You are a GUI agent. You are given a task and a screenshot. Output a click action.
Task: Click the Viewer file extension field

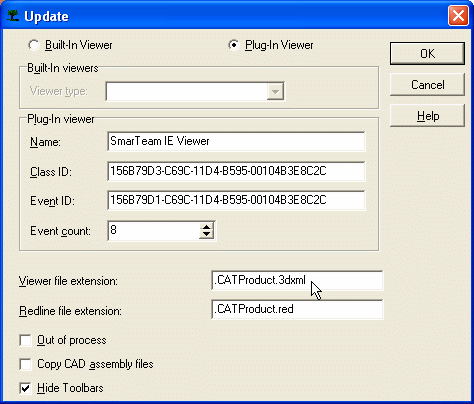(297, 280)
